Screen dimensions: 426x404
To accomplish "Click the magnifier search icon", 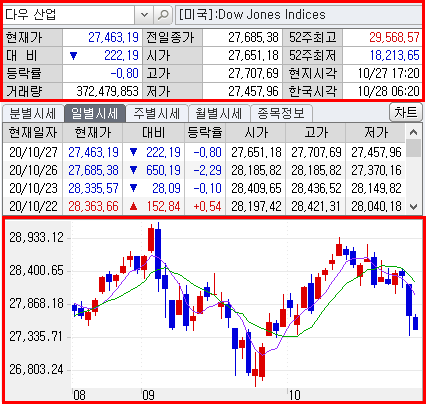I will [163, 15].
